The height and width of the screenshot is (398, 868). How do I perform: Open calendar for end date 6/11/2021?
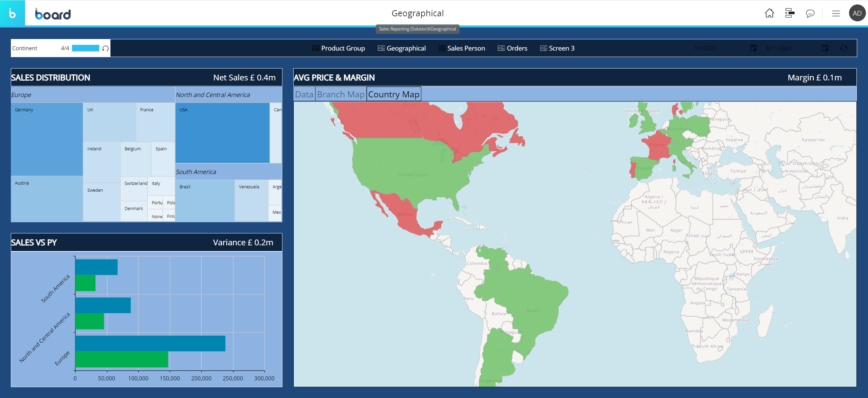point(825,48)
